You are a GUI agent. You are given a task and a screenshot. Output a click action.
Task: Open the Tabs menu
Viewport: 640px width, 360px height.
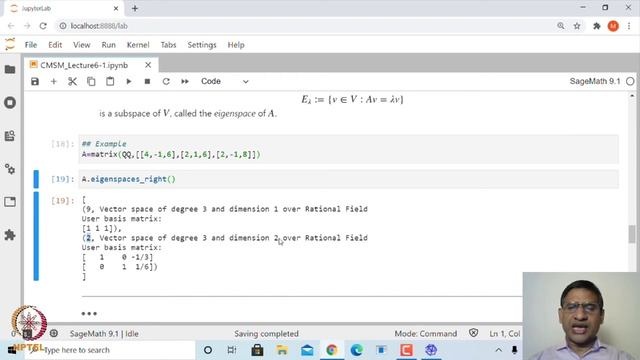click(168, 45)
